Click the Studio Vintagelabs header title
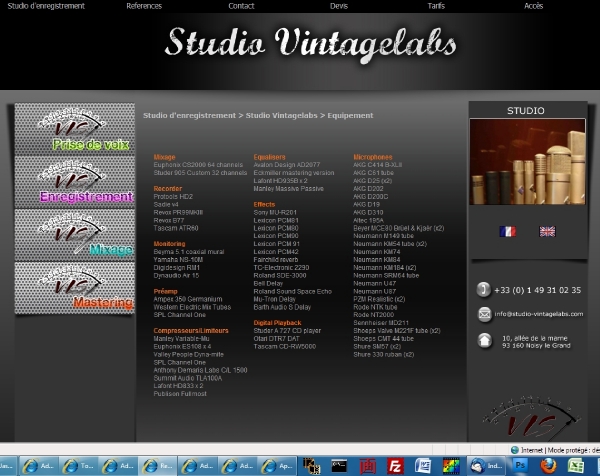The height and width of the screenshot is (476, 600). coord(311,43)
